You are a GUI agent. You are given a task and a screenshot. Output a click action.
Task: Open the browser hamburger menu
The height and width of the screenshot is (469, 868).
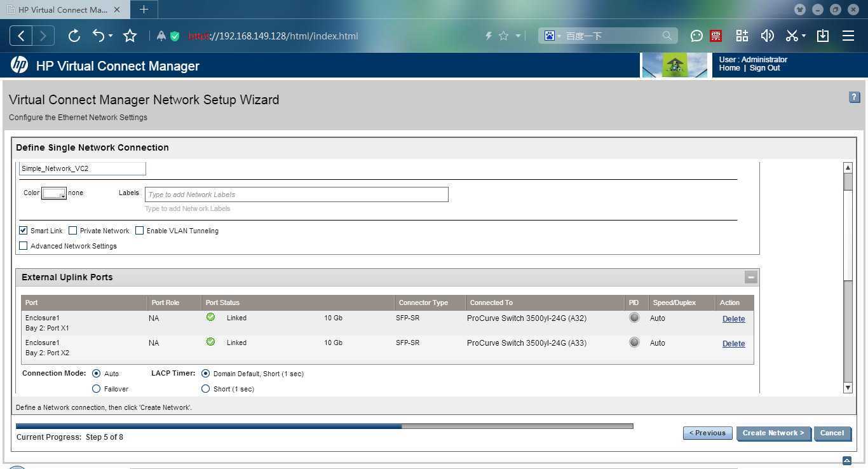(848, 36)
